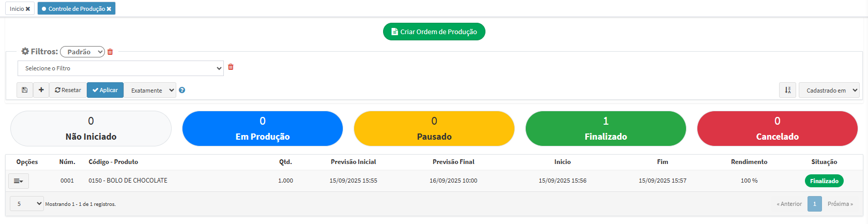Switch to the Inicio tab

click(x=17, y=9)
